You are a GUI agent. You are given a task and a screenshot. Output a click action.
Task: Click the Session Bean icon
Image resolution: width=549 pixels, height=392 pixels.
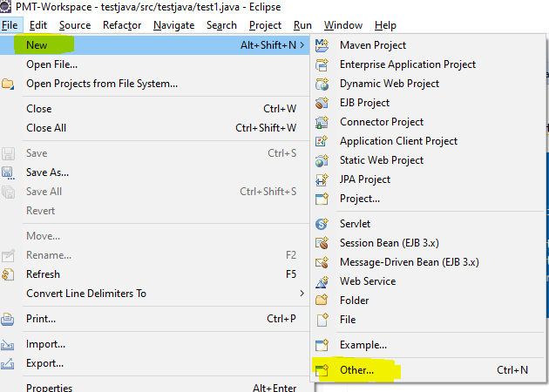[x=322, y=243]
